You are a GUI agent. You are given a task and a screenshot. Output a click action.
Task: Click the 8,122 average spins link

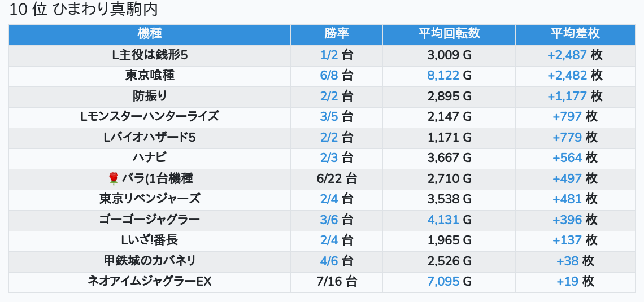(x=443, y=76)
